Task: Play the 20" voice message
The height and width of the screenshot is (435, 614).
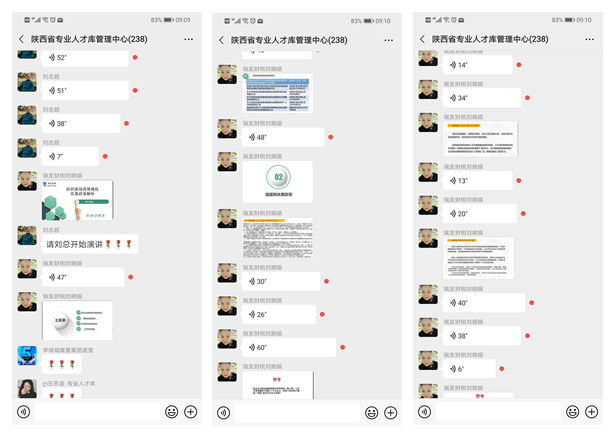Action: pos(480,214)
